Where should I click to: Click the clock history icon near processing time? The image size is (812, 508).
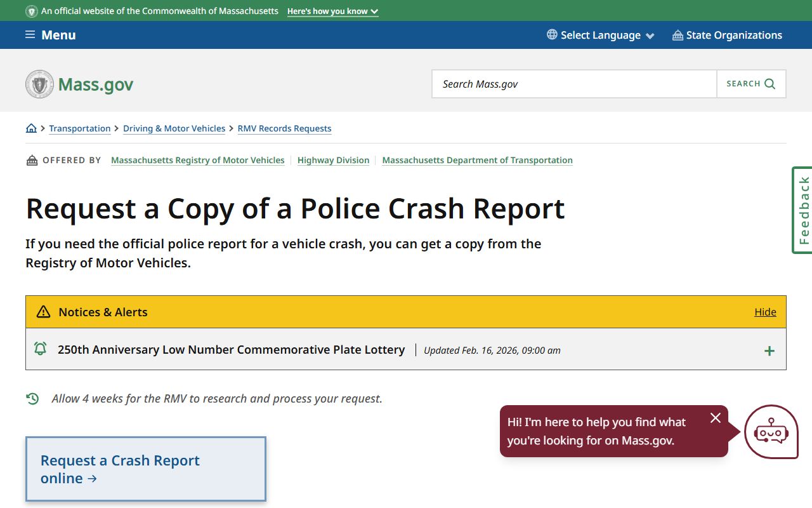click(32, 399)
